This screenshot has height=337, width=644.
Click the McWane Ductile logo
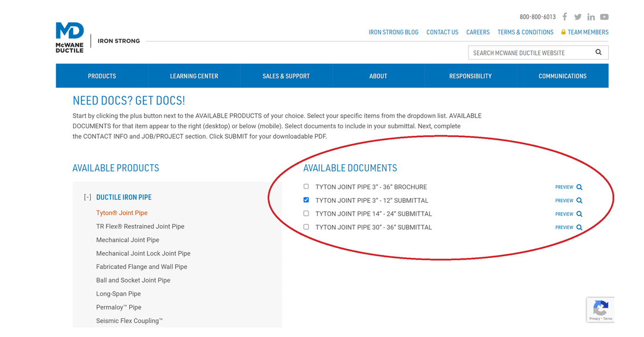tap(70, 38)
